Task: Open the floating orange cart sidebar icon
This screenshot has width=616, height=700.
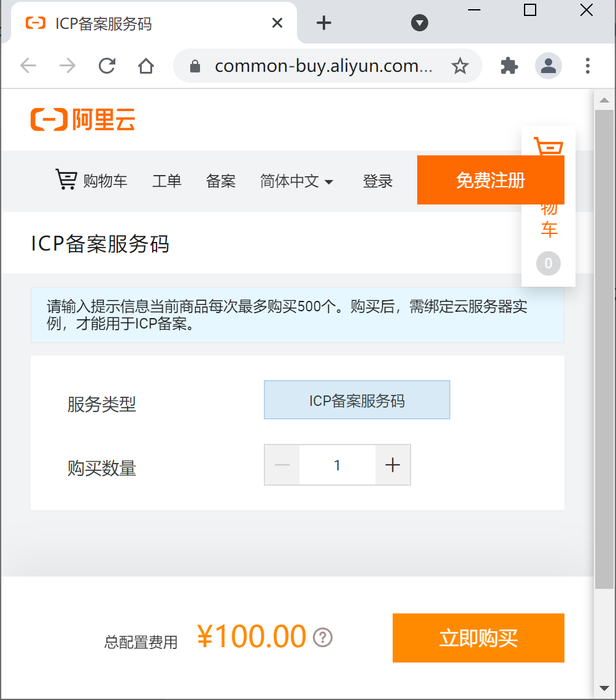Action: (549, 146)
